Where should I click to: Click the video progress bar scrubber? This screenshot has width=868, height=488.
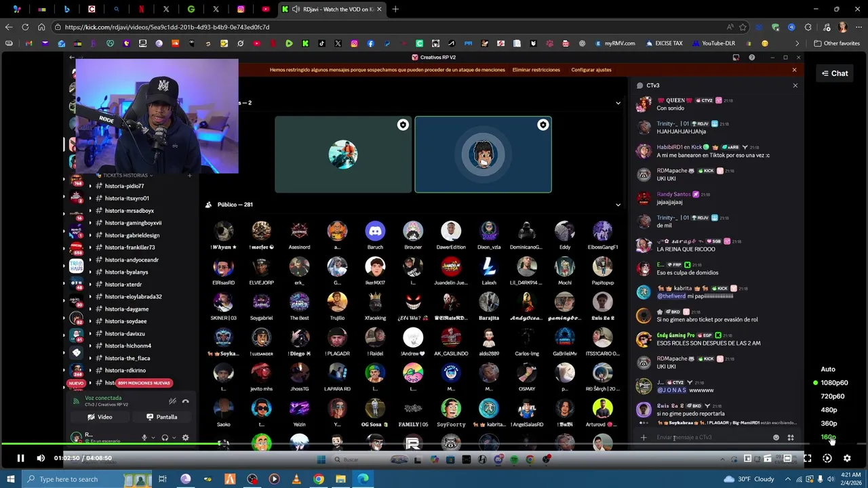point(219,444)
